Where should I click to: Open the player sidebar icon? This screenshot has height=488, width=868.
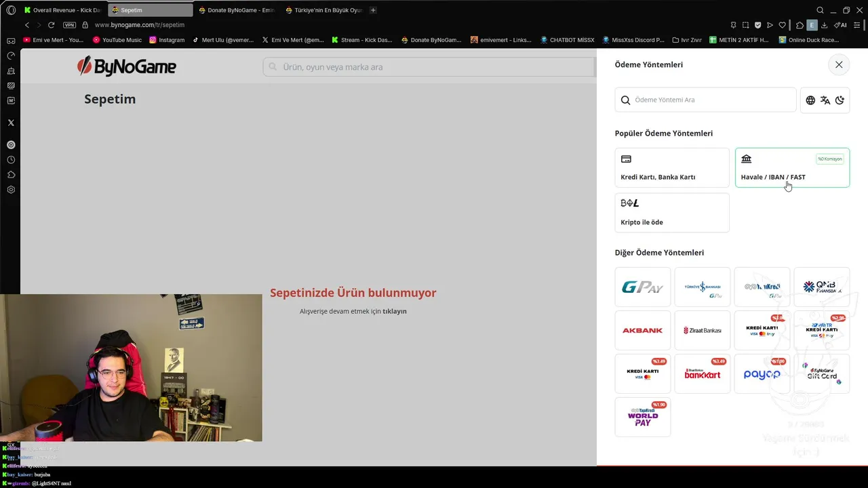(11, 144)
